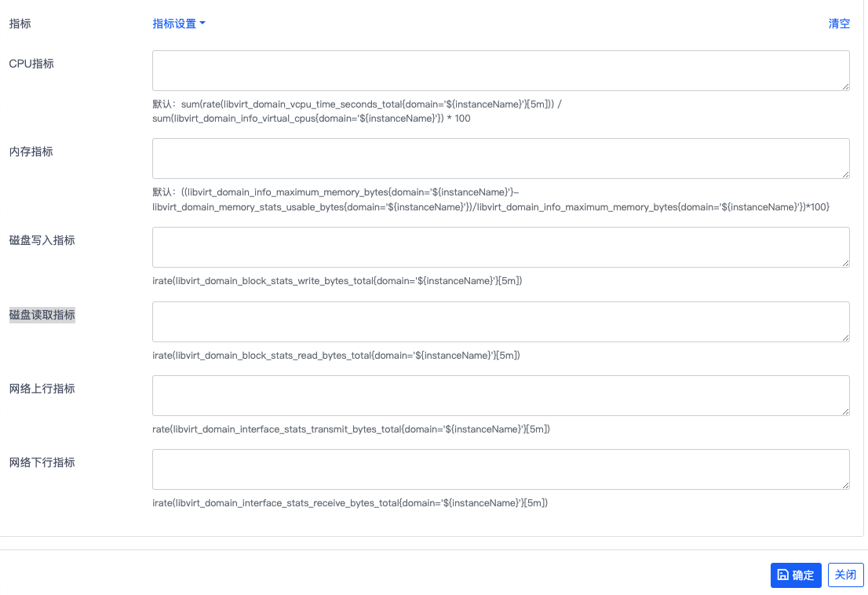Click the block_stats_write_bytes_total hint text

pos(337,281)
